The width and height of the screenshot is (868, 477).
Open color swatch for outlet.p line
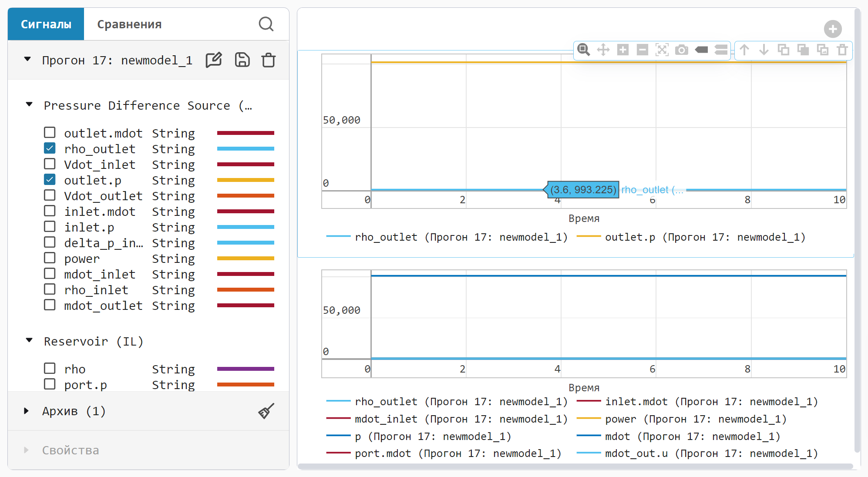click(x=246, y=180)
